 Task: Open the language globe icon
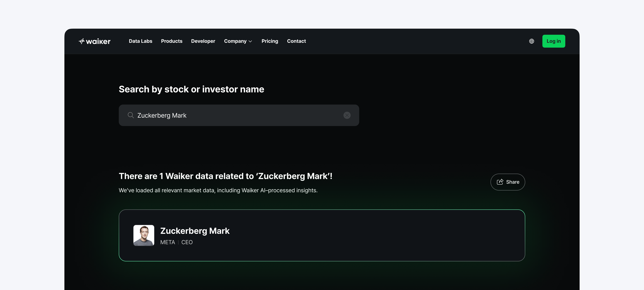point(531,41)
